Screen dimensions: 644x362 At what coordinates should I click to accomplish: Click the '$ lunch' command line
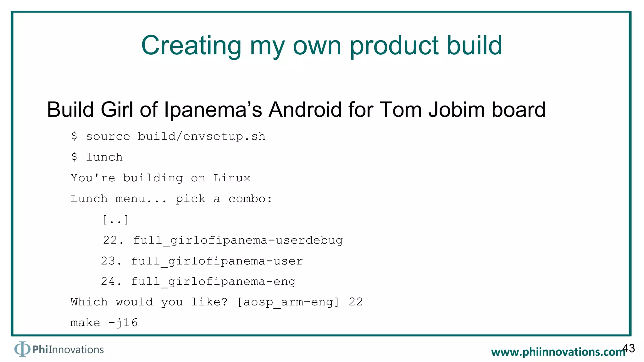pos(97,157)
